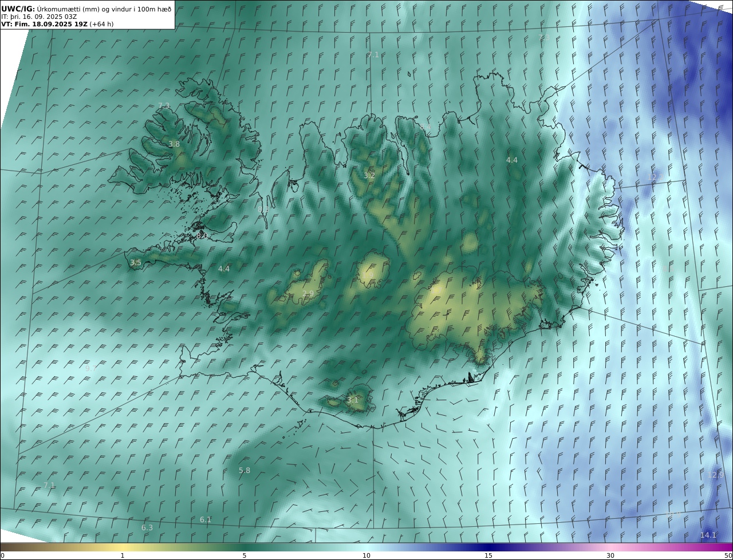Screen dimensions: 733x560
Task: Click the map value 8.0
Action: click(x=202, y=235)
